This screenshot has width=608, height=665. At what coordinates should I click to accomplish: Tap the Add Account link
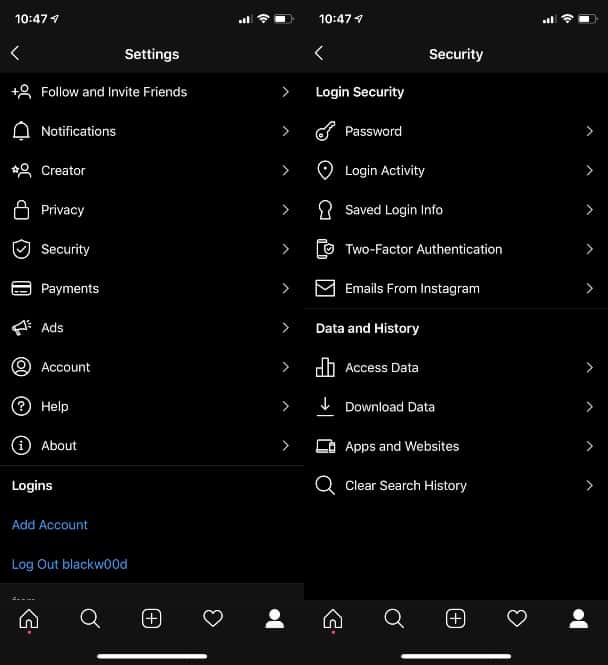[x=50, y=525]
